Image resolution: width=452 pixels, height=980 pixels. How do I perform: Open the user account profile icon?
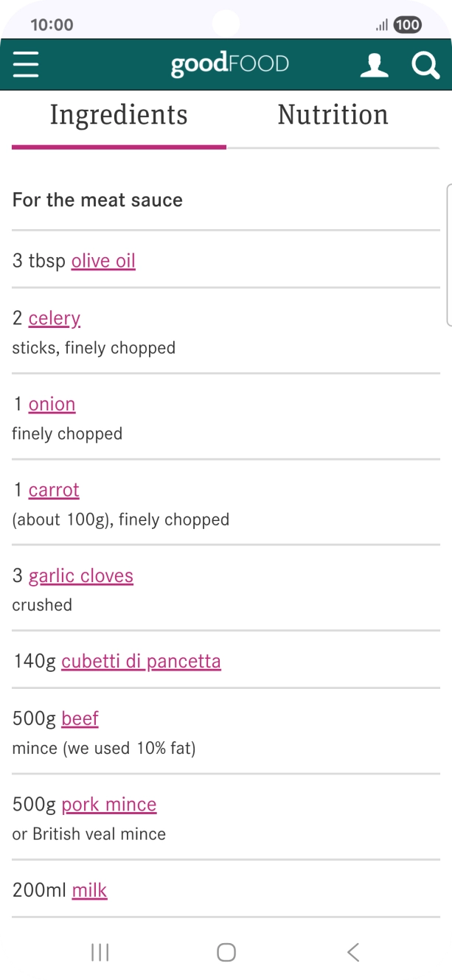click(374, 65)
